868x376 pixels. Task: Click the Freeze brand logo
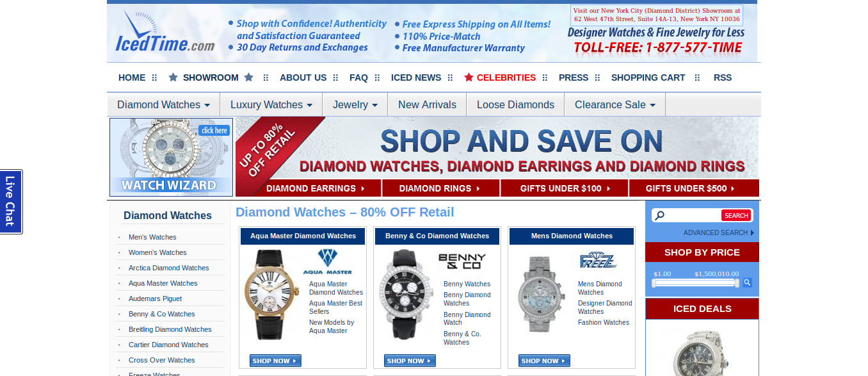click(x=598, y=260)
